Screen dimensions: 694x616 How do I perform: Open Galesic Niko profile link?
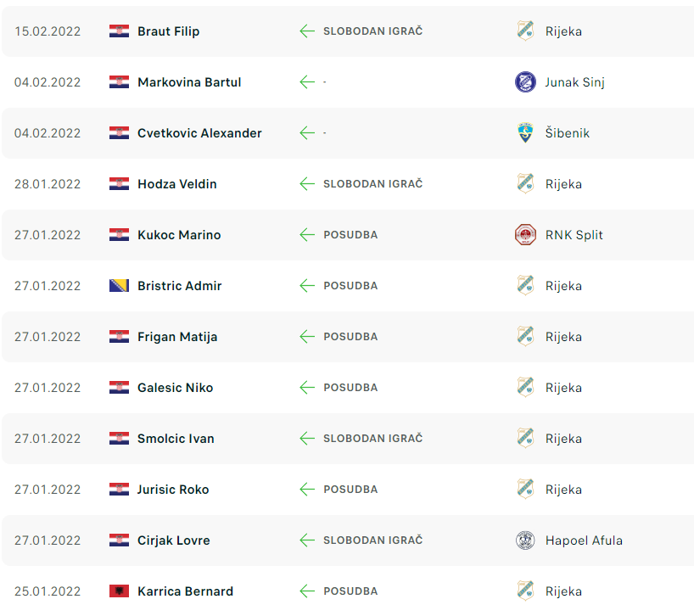click(x=175, y=388)
